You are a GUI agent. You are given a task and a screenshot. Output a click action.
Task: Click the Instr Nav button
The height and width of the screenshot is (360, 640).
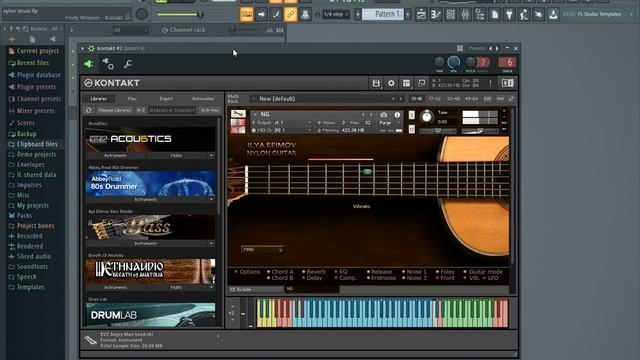point(209,110)
